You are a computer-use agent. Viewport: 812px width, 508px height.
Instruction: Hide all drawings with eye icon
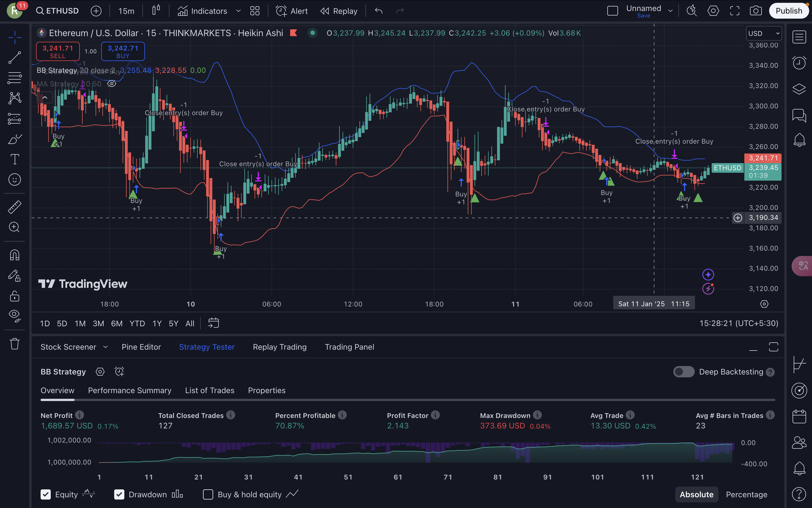(x=14, y=316)
